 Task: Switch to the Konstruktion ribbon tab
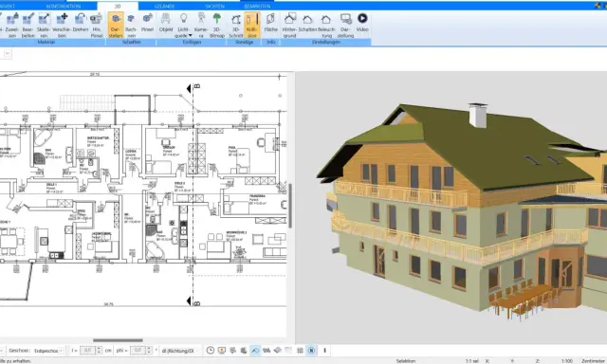point(64,7)
